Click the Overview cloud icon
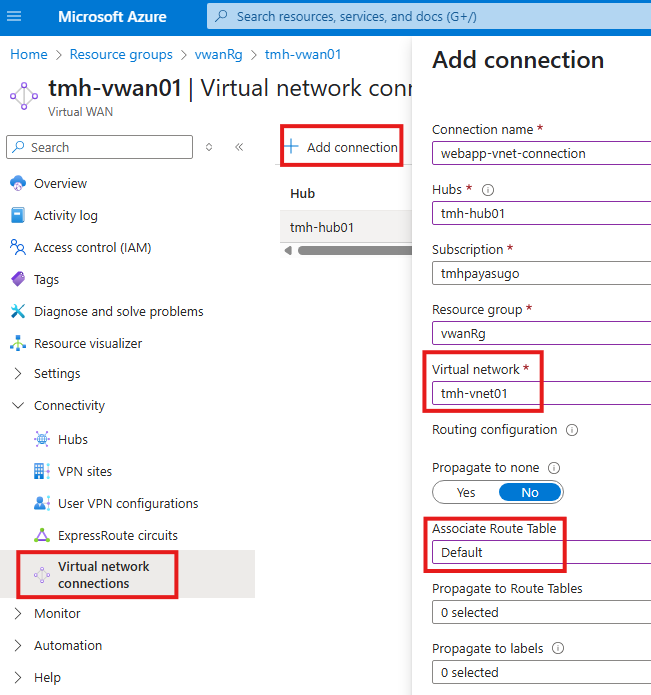651x695 pixels. pos(18,183)
